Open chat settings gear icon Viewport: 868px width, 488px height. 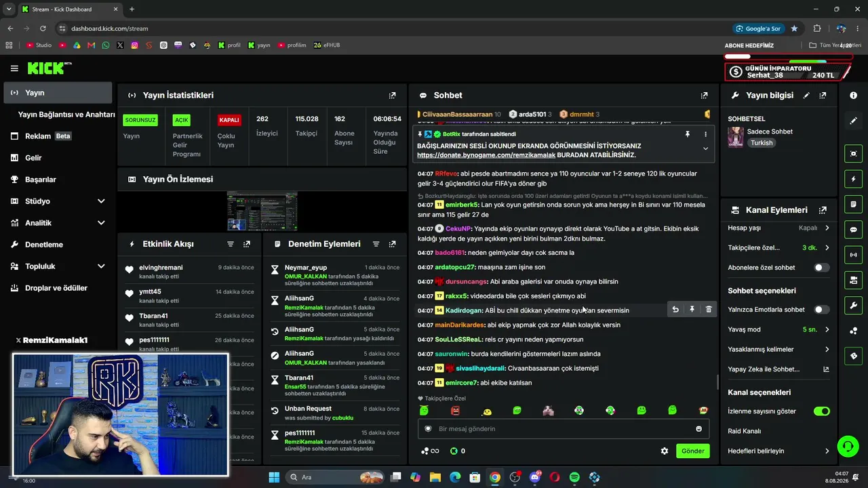tap(665, 451)
